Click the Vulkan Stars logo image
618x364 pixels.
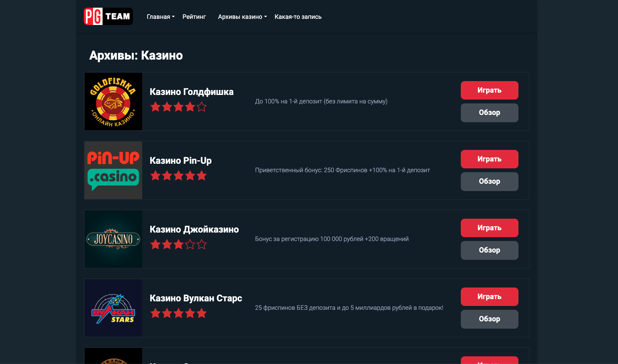tap(113, 308)
